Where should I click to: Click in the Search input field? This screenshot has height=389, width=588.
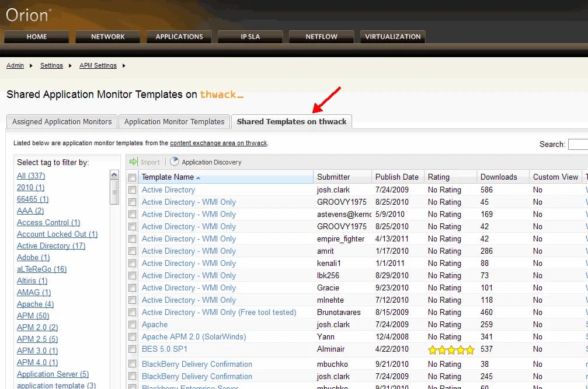point(578,144)
